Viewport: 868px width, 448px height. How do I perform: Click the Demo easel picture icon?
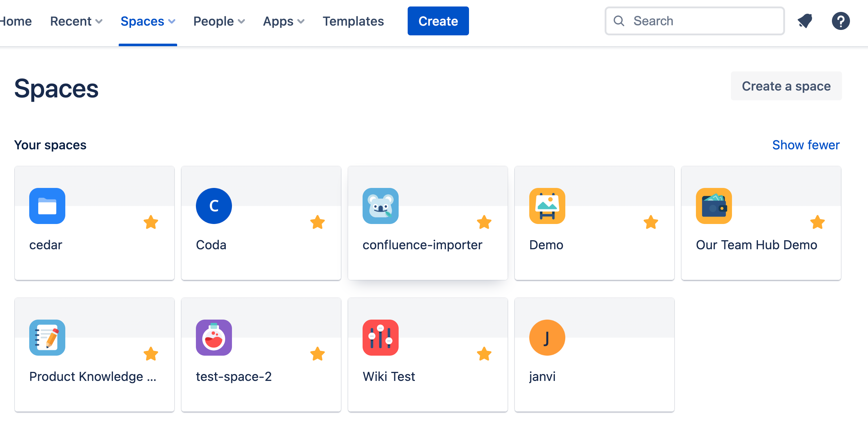point(547,206)
